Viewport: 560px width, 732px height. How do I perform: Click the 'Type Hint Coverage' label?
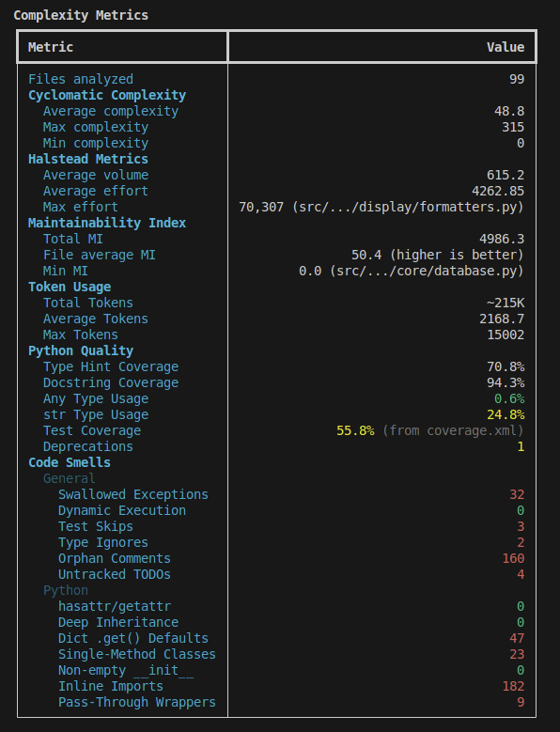tap(111, 366)
